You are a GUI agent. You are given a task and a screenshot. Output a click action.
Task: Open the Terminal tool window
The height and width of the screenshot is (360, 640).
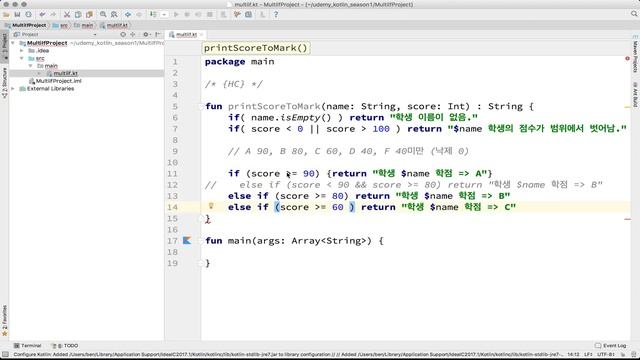pyautogui.click(x=27, y=345)
